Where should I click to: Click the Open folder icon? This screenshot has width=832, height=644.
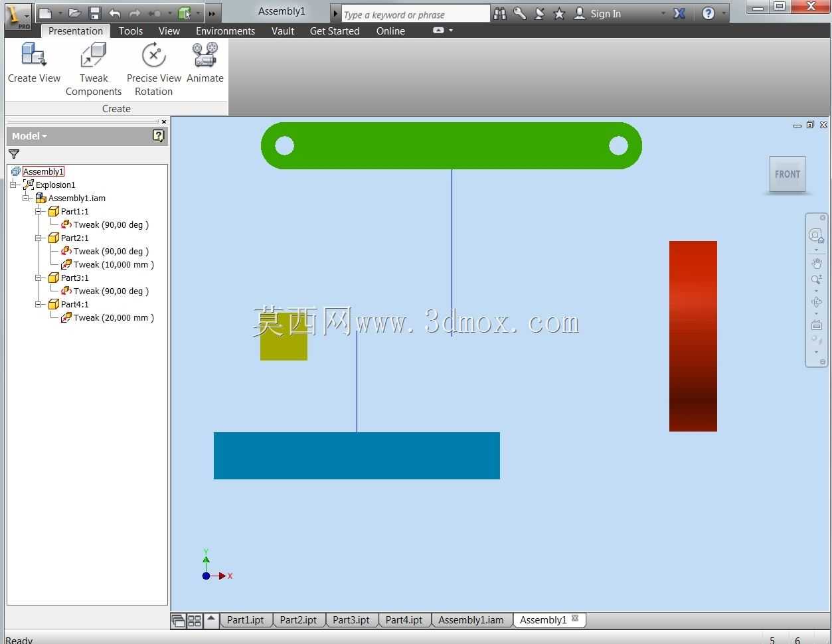[x=75, y=13]
